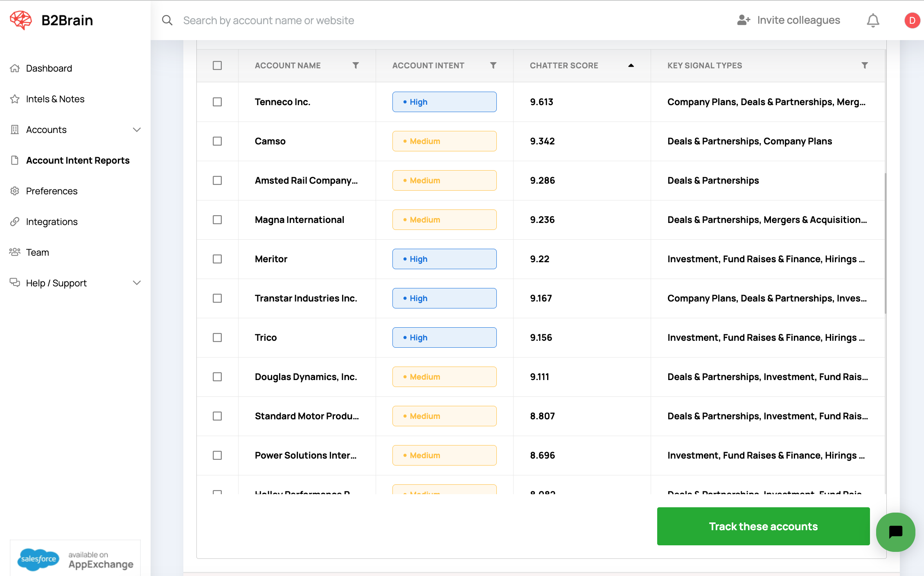
Task: Click the B2Brain brain logo
Action: click(x=20, y=20)
